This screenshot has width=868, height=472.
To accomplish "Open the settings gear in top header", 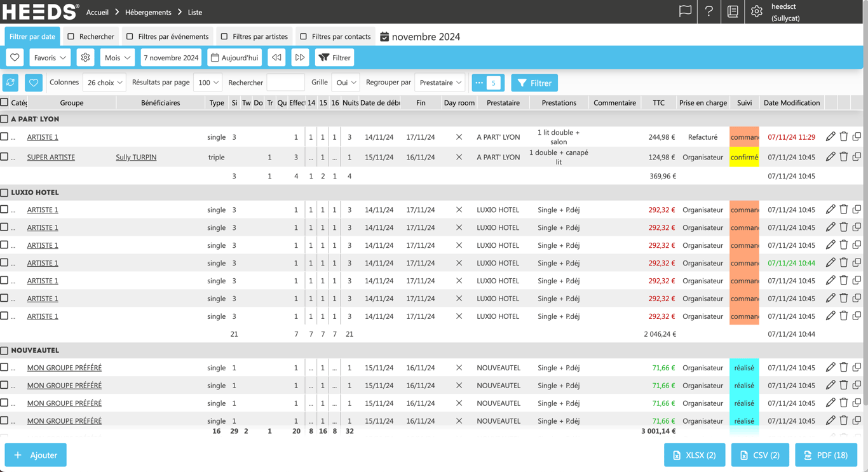I will [x=756, y=11].
